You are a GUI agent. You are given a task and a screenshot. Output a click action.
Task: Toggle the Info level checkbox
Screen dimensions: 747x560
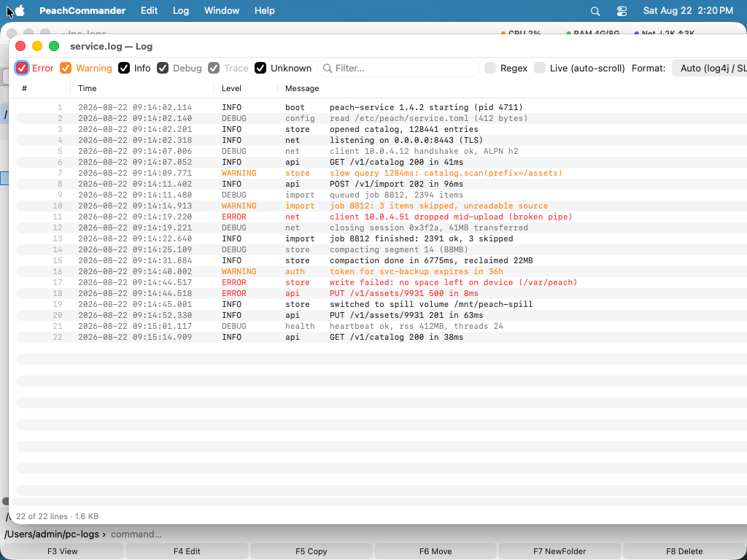click(x=124, y=68)
